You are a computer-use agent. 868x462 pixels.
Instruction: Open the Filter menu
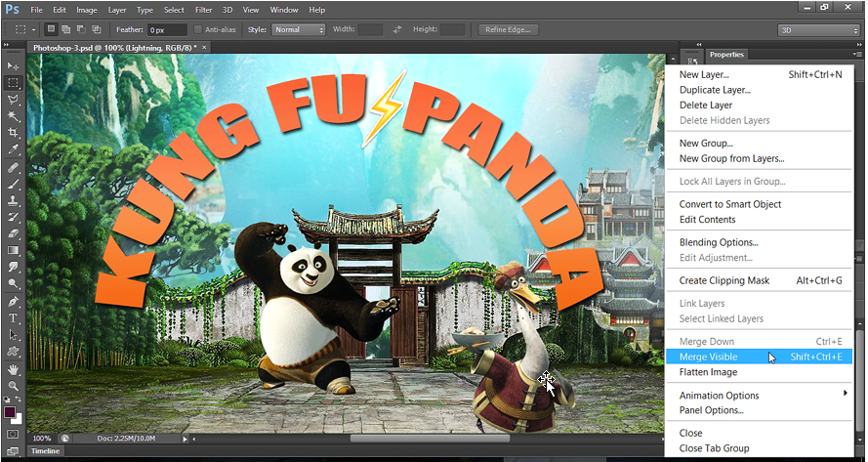[204, 10]
